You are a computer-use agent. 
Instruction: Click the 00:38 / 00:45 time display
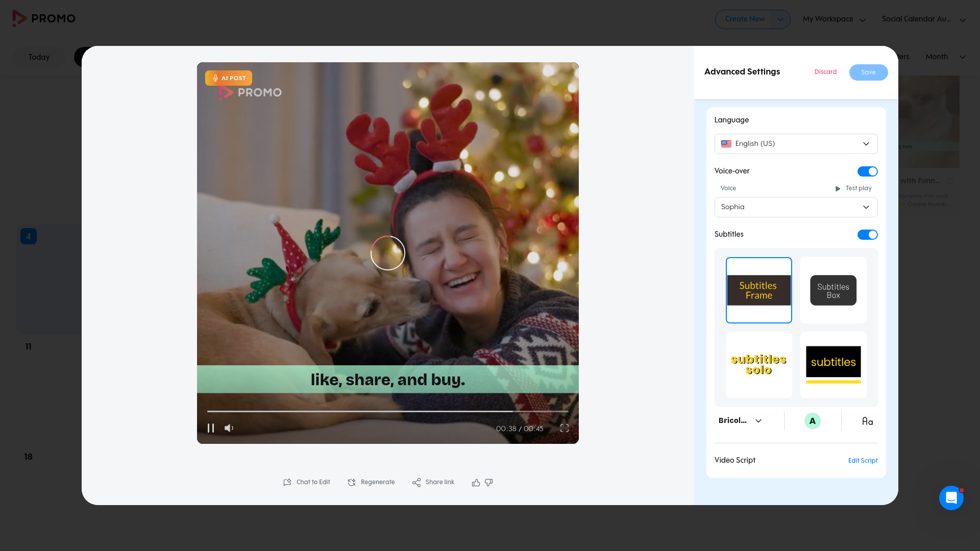point(520,429)
